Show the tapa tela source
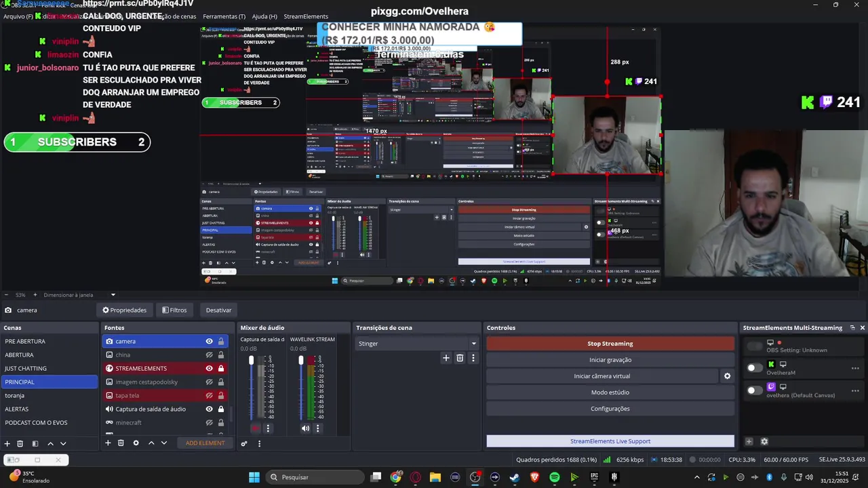Screen dimensions: 868x488 click(209, 395)
